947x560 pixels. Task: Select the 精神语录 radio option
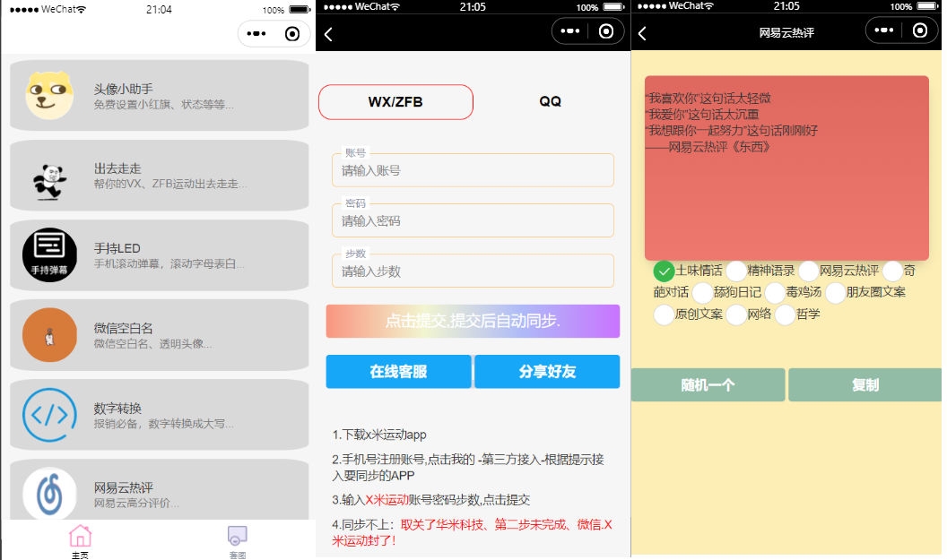736,271
